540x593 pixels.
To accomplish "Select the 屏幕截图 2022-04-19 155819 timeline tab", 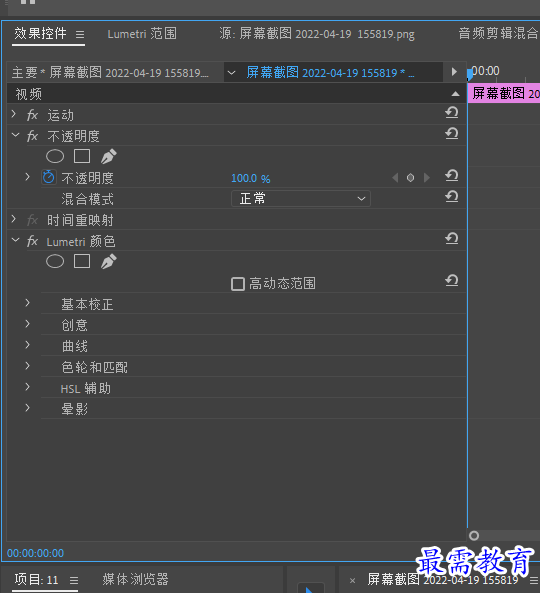I will [443, 579].
